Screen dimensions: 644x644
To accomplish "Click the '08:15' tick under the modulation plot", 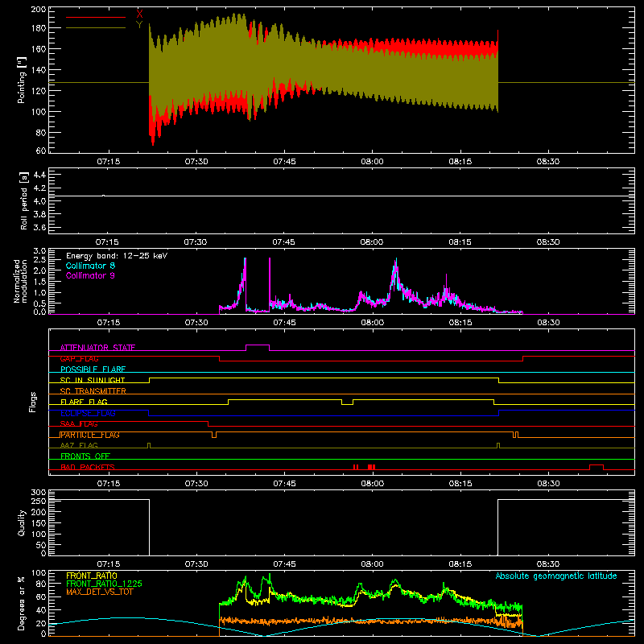I will 460,323.
